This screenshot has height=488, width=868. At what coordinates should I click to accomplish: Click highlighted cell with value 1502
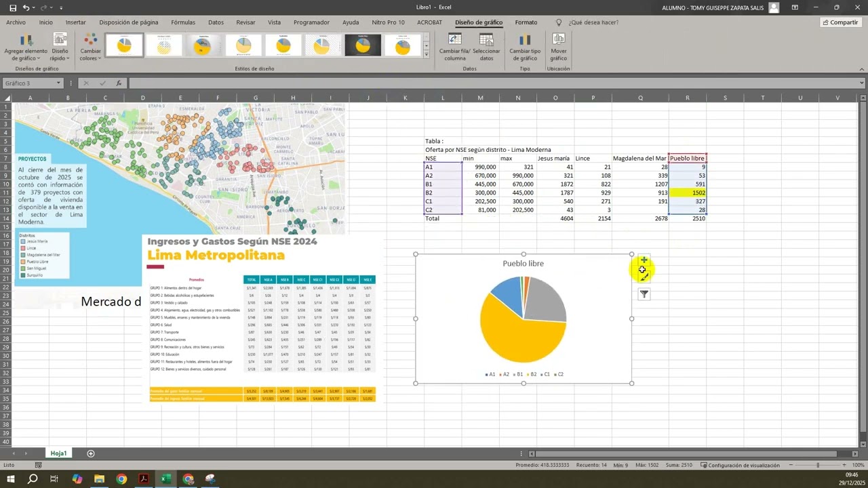[x=688, y=192]
